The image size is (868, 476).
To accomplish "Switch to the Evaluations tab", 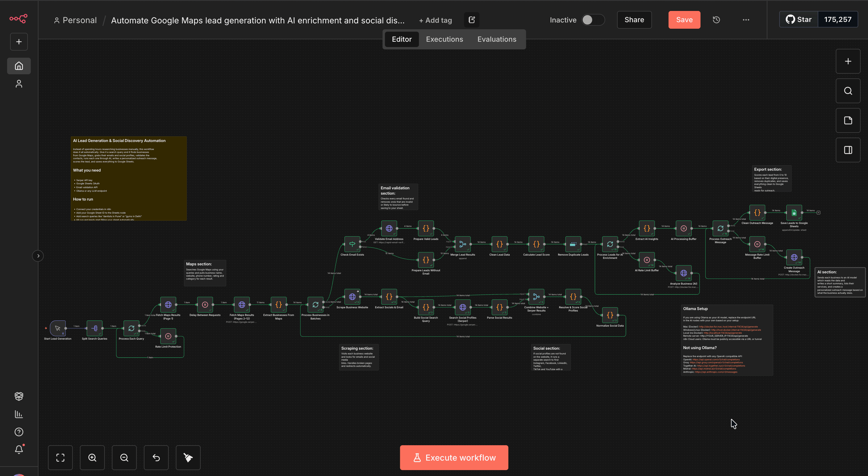I will [x=497, y=39].
